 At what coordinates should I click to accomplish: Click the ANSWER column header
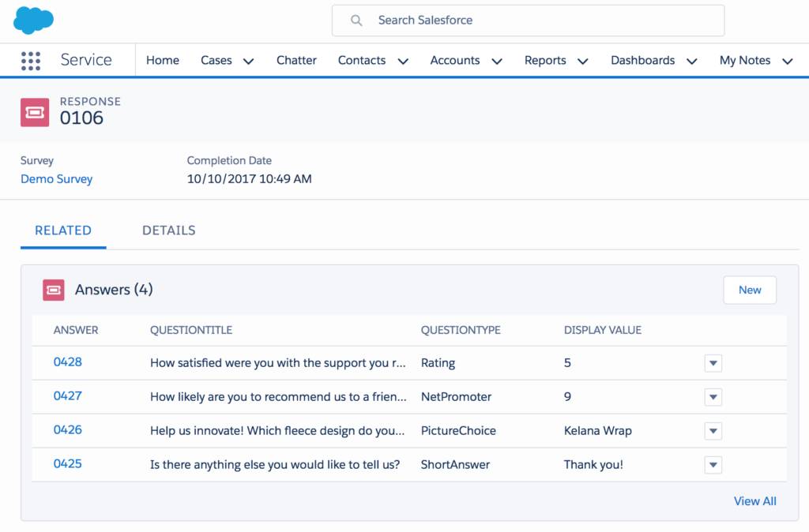[x=76, y=330]
